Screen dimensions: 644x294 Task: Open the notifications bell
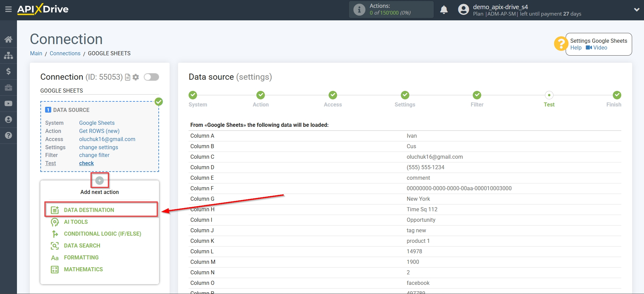(x=444, y=9)
